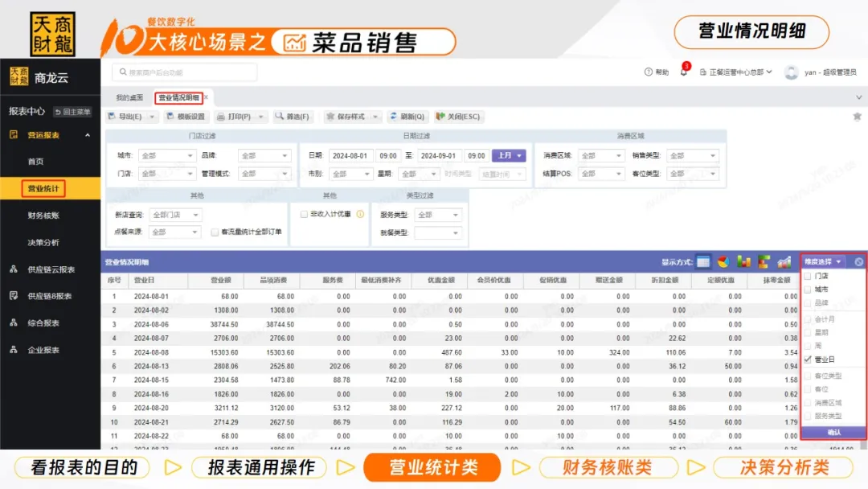Open the 品牌 filter dropdown
This screenshot has height=489, width=868.
[264, 155]
